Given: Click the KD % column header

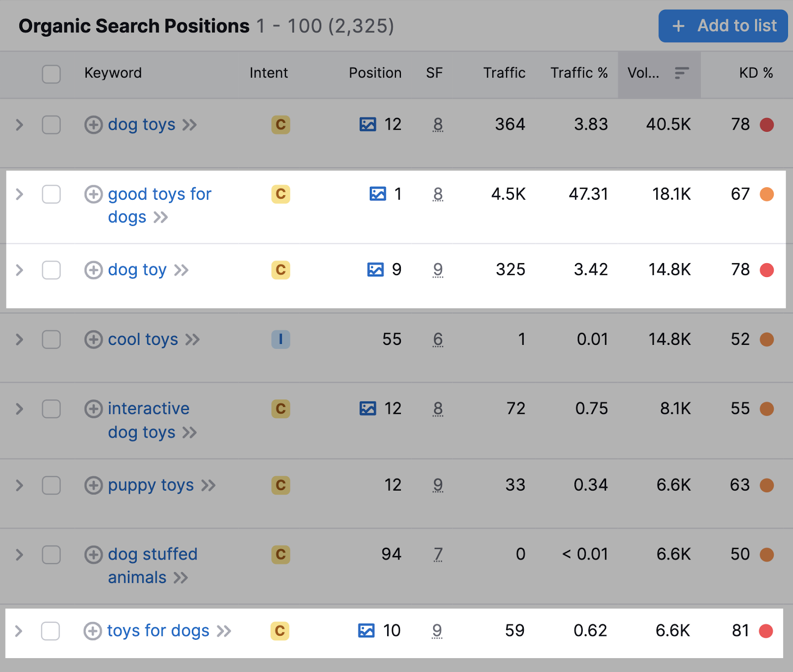Looking at the screenshot, I should [x=755, y=73].
